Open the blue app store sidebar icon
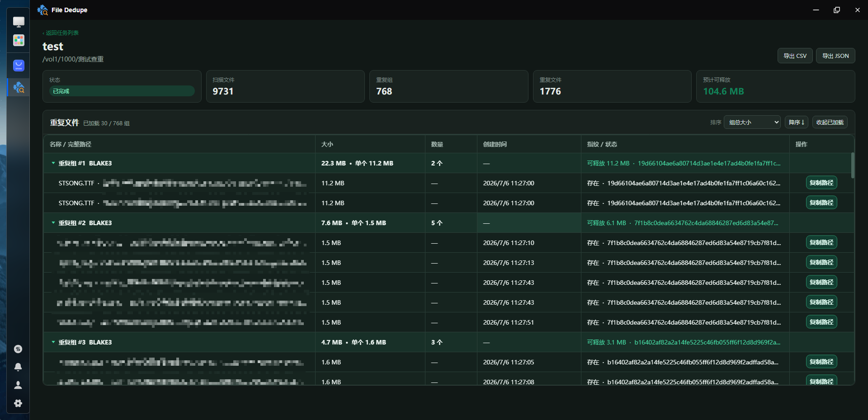Screen dimensions: 868x420 [19, 66]
